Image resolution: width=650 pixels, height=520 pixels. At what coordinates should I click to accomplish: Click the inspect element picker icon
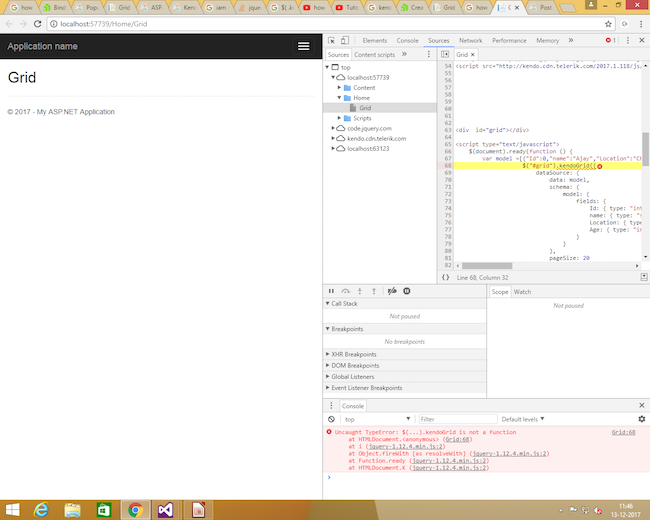(331, 40)
